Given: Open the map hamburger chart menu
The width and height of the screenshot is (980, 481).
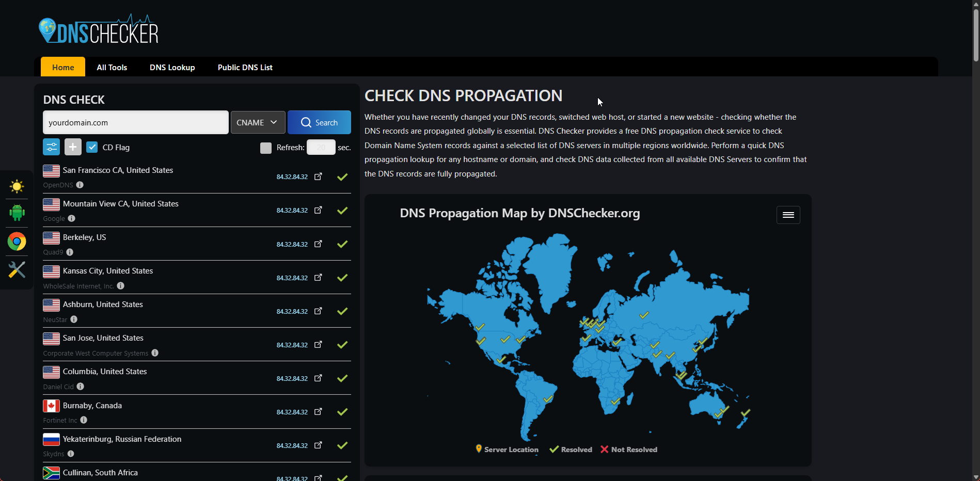Looking at the screenshot, I should point(788,215).
